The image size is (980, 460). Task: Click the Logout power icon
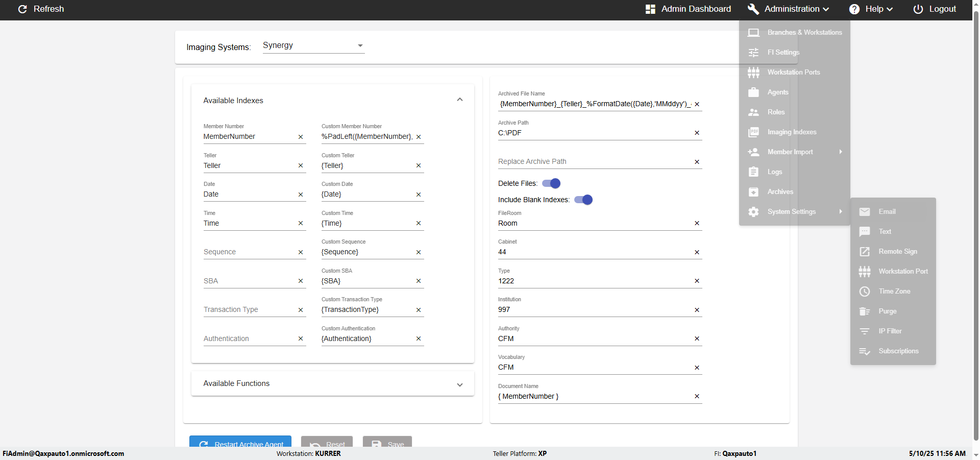tap(918, 9)
